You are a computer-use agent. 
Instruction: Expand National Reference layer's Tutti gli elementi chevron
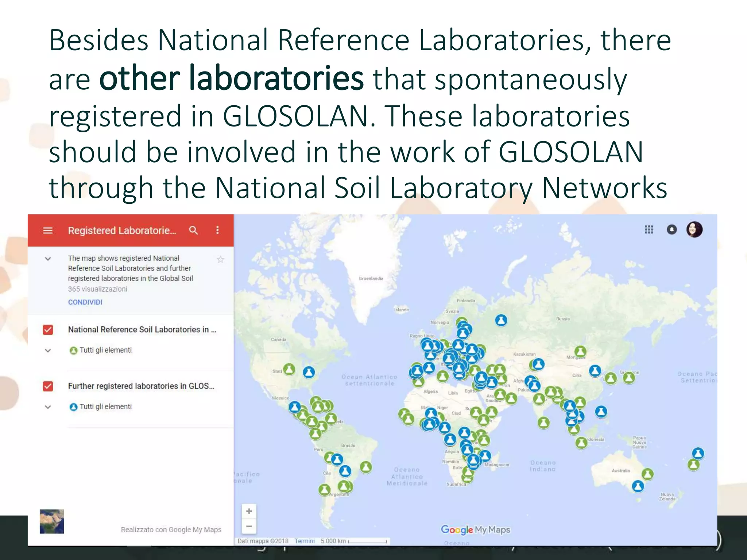tap(48, 350)
